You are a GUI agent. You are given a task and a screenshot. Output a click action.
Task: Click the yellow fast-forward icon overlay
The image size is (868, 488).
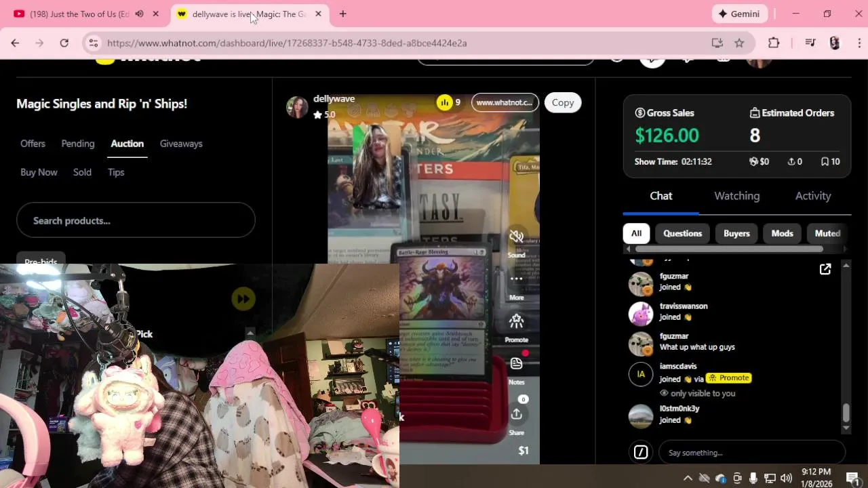click(243, 299)
